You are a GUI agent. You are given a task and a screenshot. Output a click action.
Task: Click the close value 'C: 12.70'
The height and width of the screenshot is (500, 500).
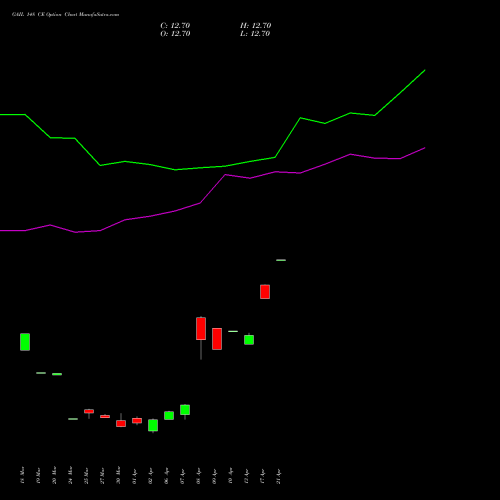pos(175,26)
